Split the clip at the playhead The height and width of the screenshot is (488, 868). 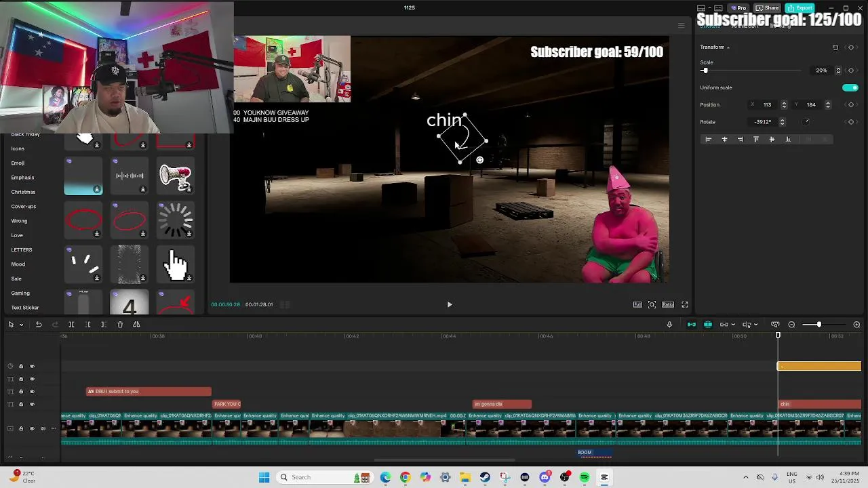[x=71, y=325]
